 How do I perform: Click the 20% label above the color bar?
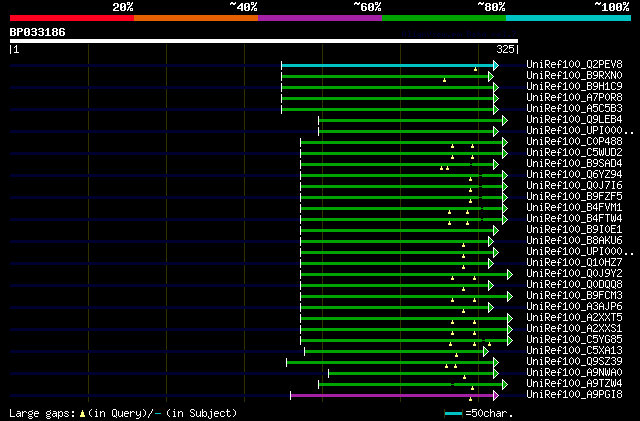(x=123, y=7)
